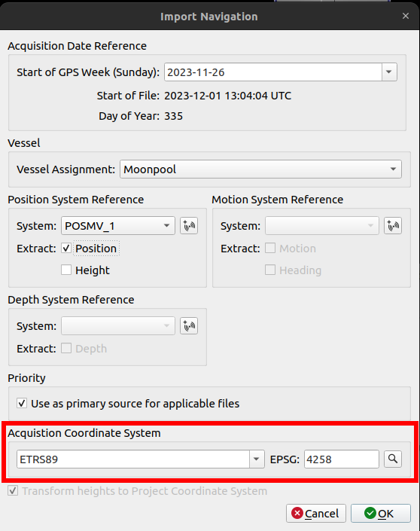Uncheck the Position extract checkbox
Viewport: 420px width, 531px height.
[66, 249]
